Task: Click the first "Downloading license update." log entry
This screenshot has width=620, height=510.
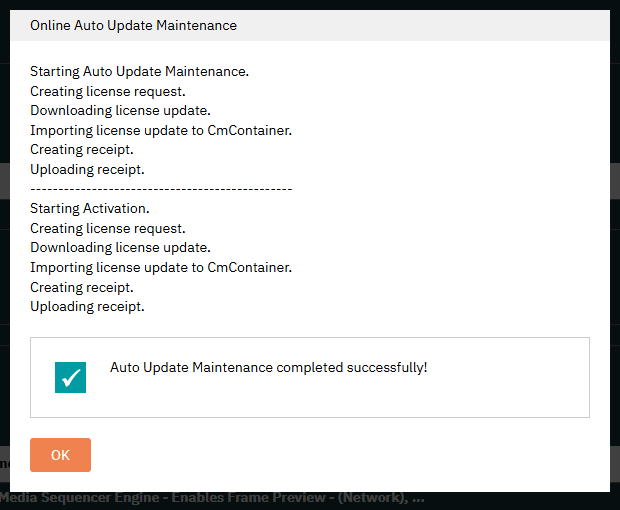Action: pyautogui.click(x=120, y=110)
